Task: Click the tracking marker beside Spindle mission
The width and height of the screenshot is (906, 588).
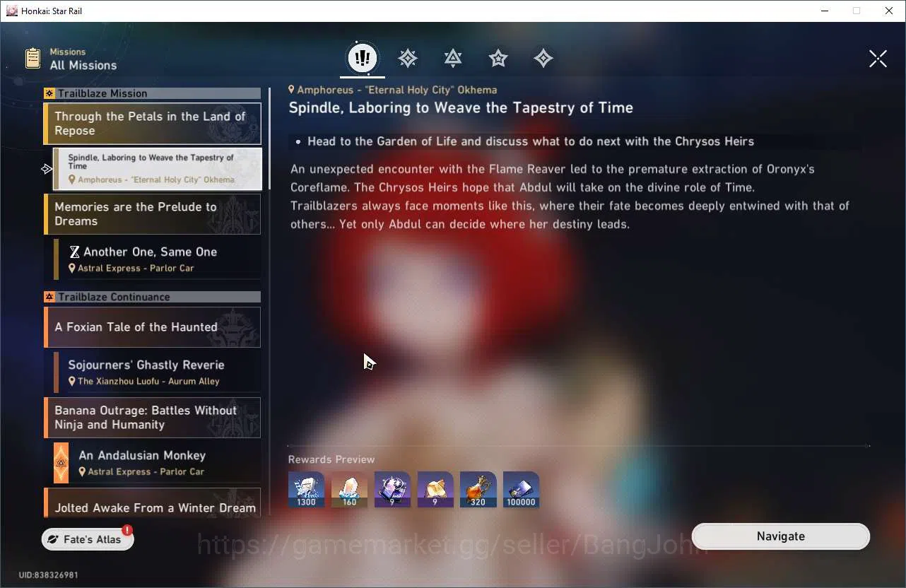Action: tap(47, 169)
